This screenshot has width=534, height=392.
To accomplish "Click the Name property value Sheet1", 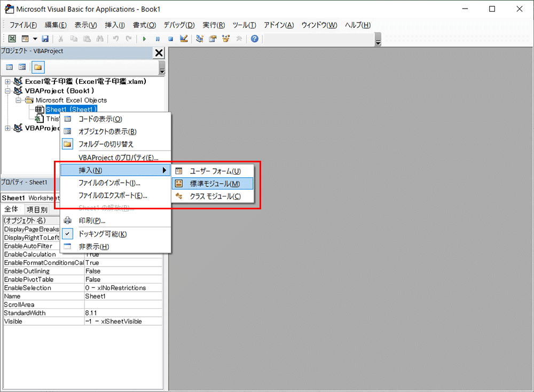I will coord(123,296).
